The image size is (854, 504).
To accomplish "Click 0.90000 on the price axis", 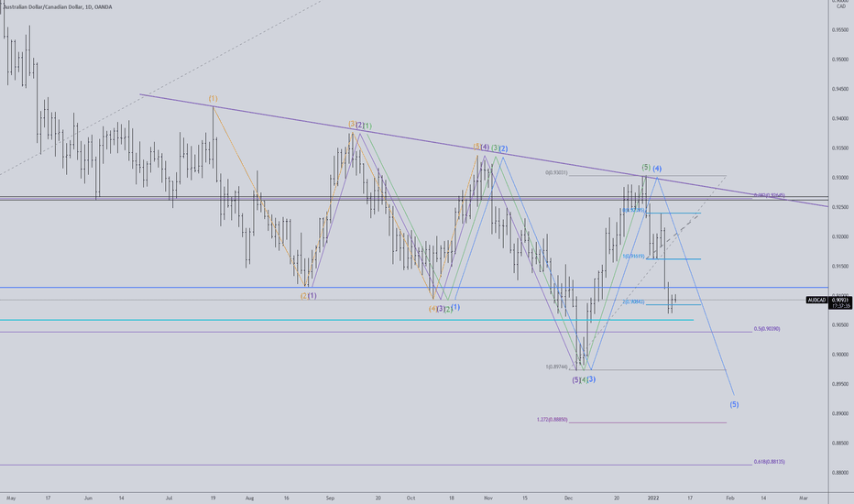I will 840,355.
